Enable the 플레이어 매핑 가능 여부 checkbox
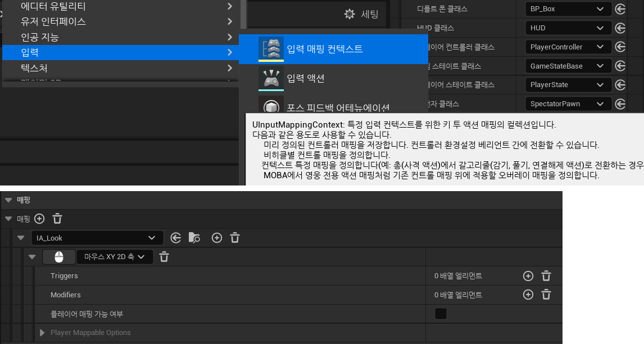This screenshot has width=644, height=344. (x=441, y=314)
